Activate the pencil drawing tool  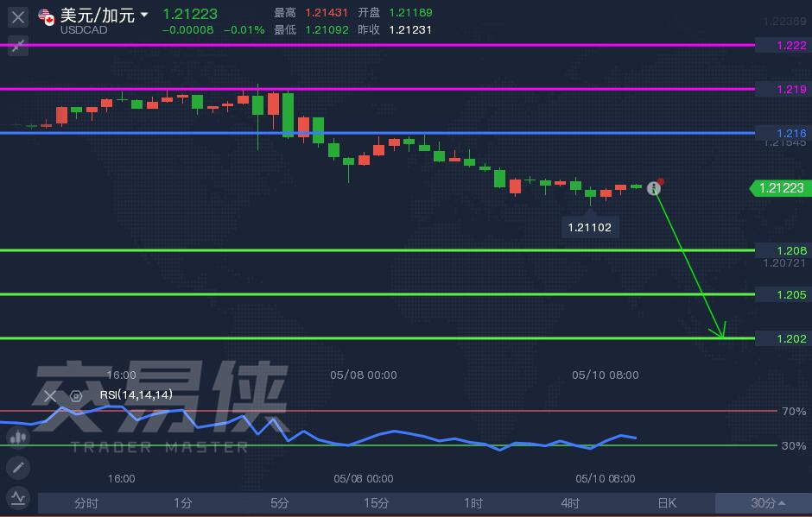click(x=18, y=468)
